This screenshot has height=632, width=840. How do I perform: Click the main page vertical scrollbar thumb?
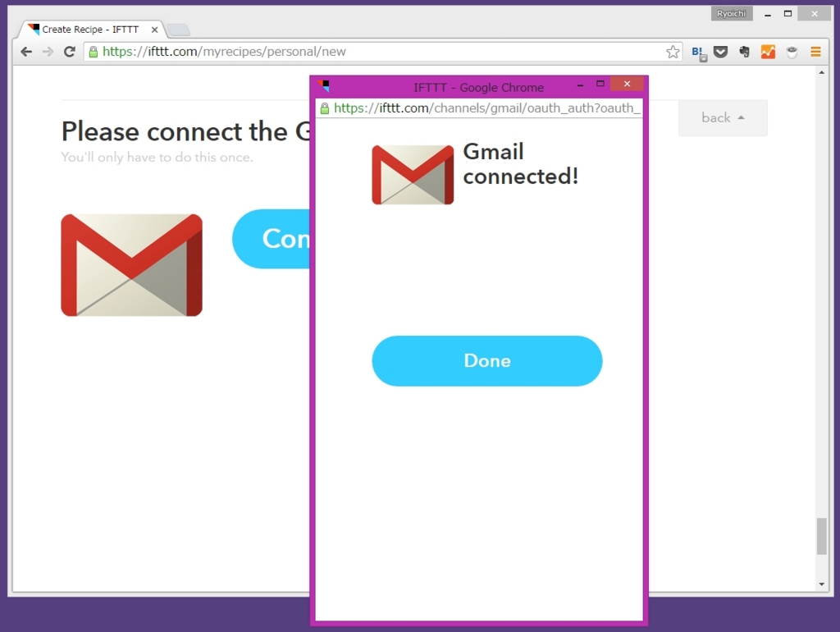[x=821, y=536]
